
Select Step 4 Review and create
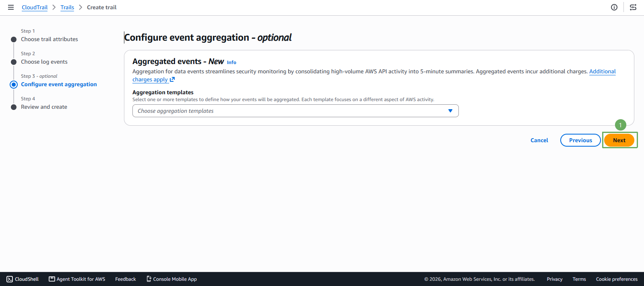(x=44, y=107)
